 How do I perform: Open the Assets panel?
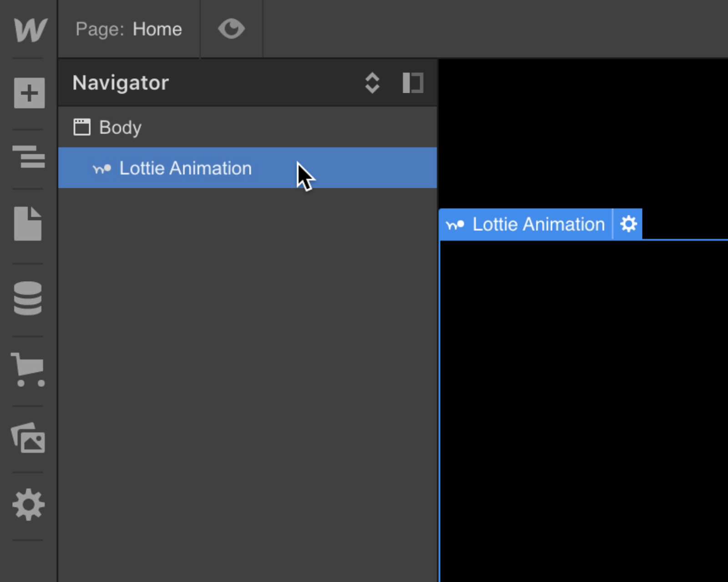[28, 438]
